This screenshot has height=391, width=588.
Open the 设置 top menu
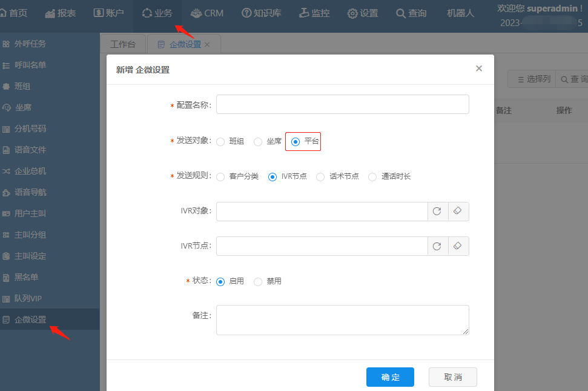(x=363, y=13)
